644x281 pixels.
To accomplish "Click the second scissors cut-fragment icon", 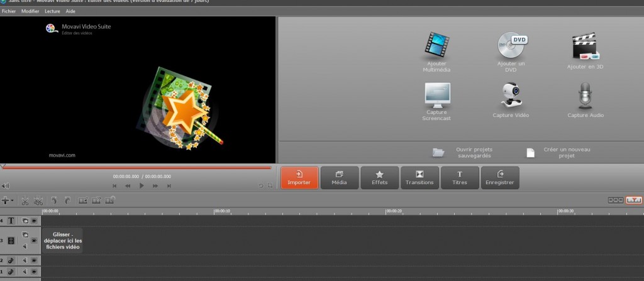I will tap(38, 201).
